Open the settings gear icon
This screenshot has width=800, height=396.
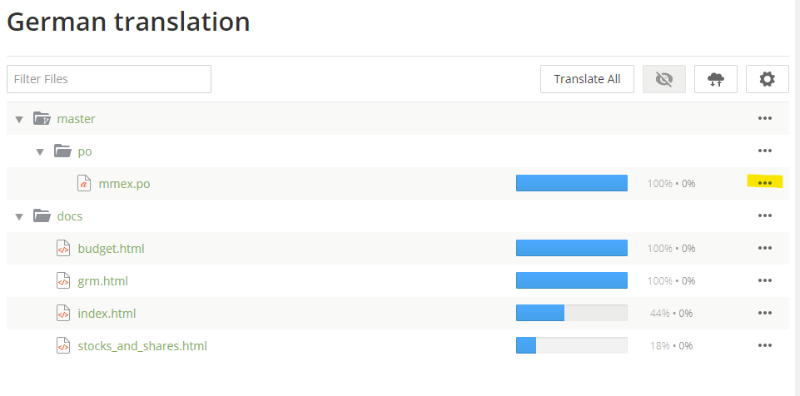[x=767, y=79]
